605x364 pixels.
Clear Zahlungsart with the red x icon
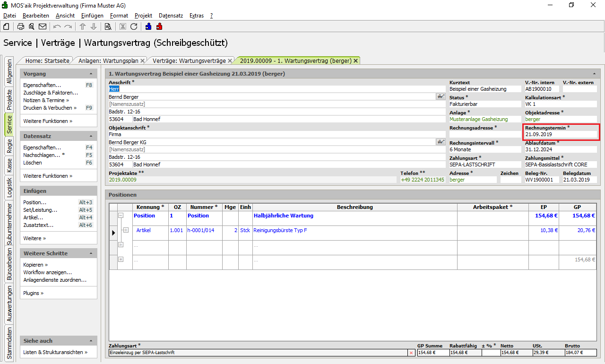tap(411, 353)
